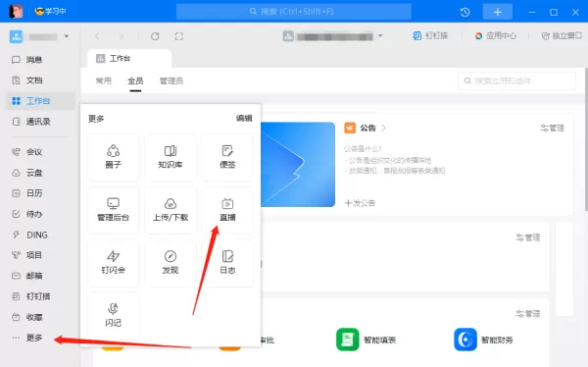Click 管理 next to 公告
The width and height of the screenshot is (588, 367).
553,129
